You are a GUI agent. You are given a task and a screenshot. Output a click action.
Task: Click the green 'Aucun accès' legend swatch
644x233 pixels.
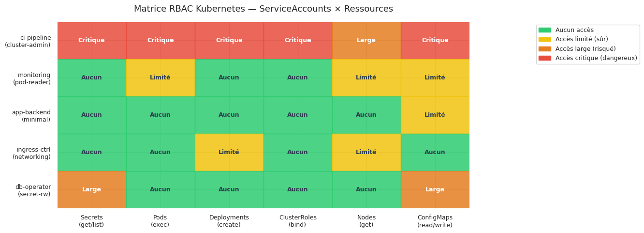544,30
